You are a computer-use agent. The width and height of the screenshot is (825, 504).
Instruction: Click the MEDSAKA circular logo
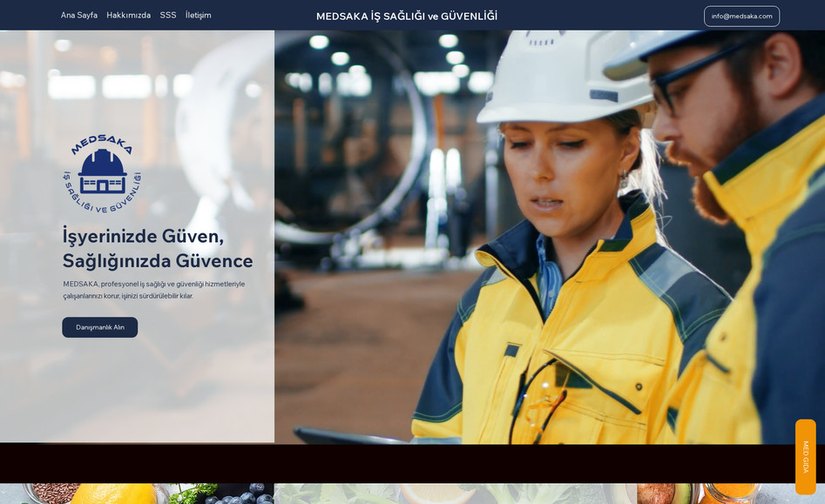click(102, 173)
